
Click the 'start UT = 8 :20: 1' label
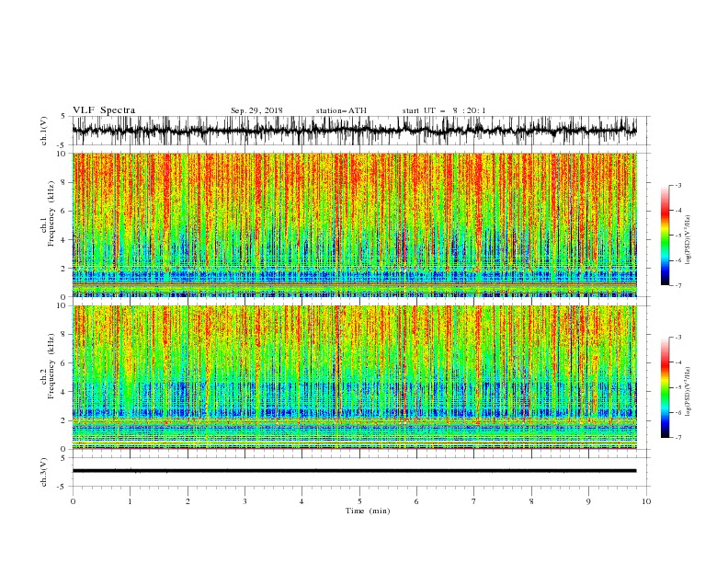click(444, 110)
